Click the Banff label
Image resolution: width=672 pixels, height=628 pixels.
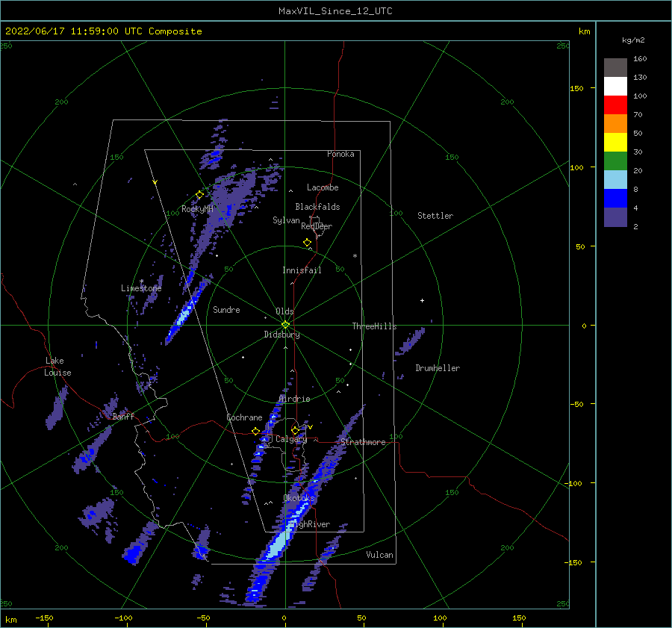(x=123, y=416)
